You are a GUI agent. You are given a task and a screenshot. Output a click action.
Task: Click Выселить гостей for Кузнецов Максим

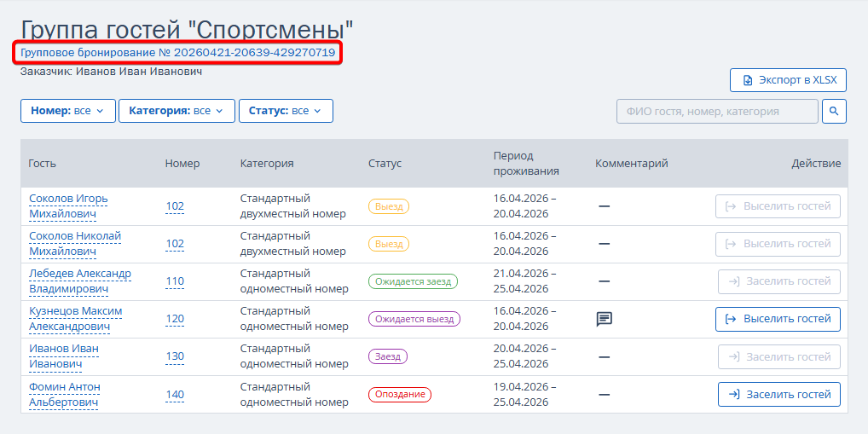(x=778, y=320)
